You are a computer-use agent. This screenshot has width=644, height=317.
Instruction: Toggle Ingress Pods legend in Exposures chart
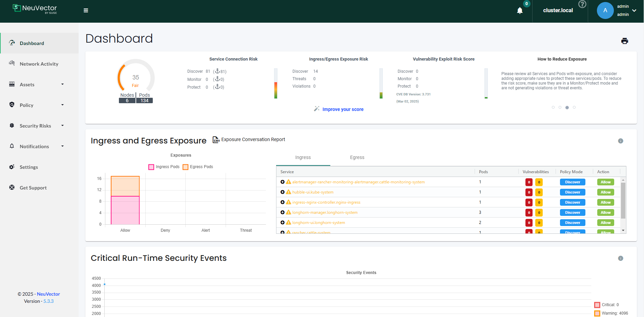coord(151,167)
